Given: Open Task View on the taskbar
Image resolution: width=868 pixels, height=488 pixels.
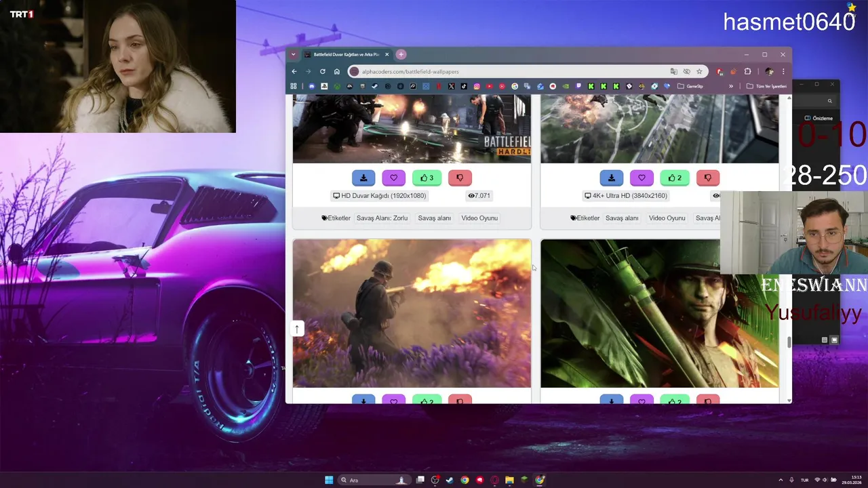Looking at the screenshot, I should point(420,480).
